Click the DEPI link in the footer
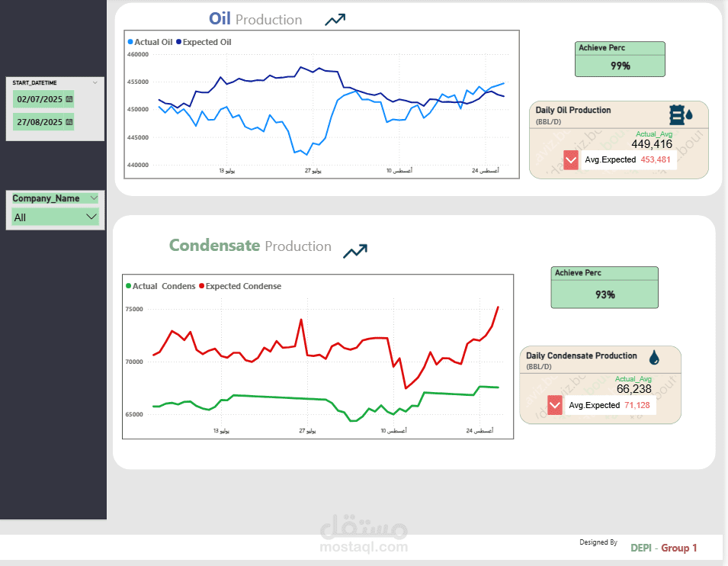The width and height of the screenshot is (728, 566). [640, 548]
